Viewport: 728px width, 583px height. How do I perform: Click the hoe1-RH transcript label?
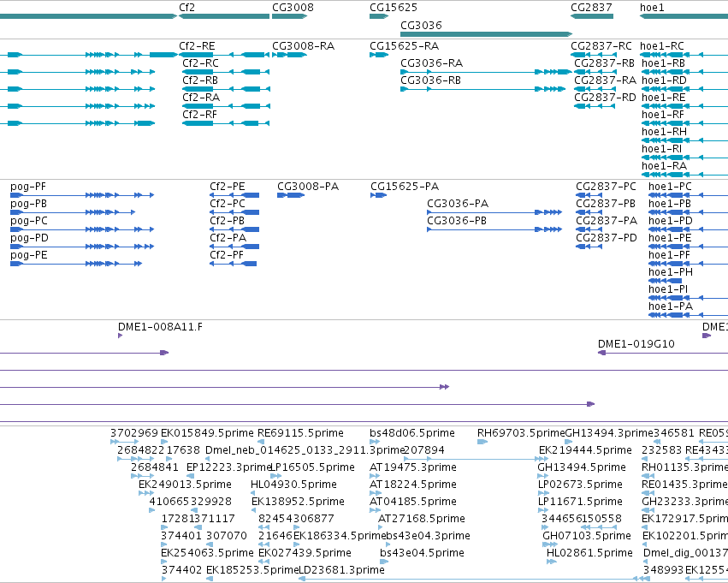[x=664, y=132]
